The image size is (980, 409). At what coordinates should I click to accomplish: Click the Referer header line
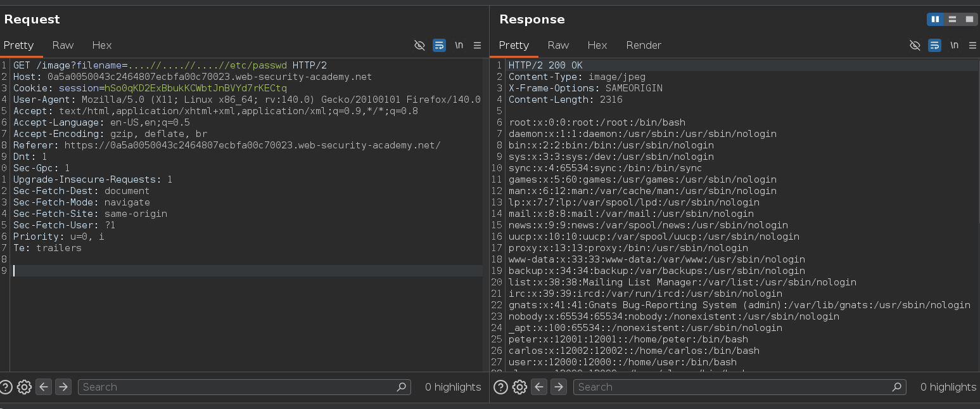click(x=227, y=145)
